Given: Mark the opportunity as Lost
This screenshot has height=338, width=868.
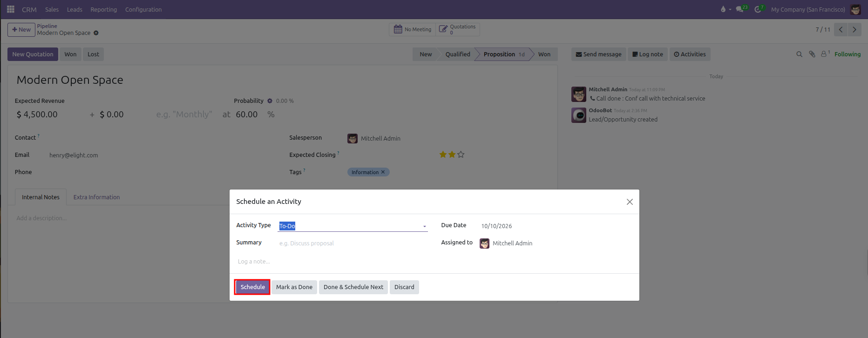Looking at the screenshot, I should coord(93,54).
